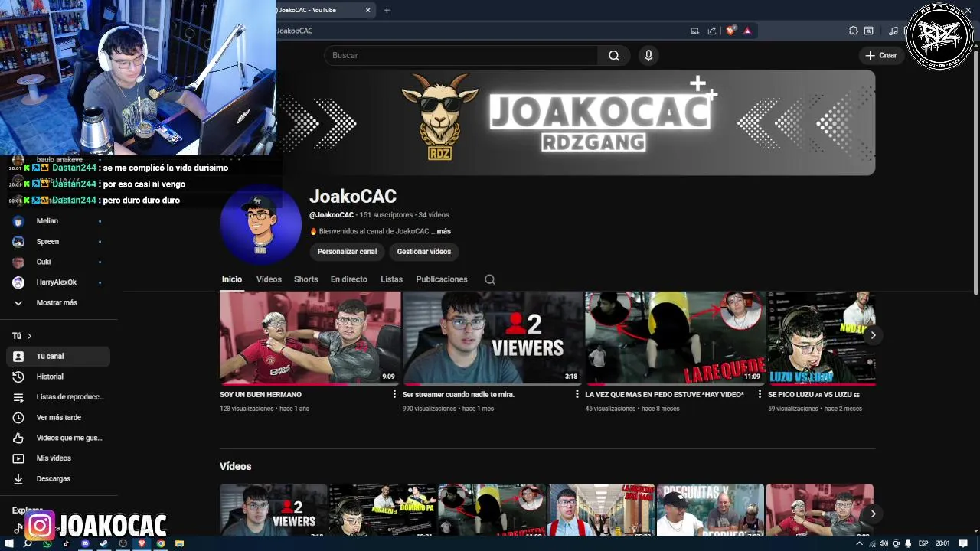Open Mis vídeos in sidebar
Screen dimensions: 980x551
58,458
